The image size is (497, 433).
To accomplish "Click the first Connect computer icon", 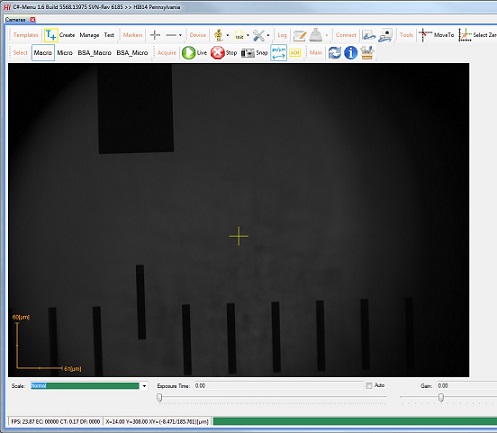I will coord(369,35).
